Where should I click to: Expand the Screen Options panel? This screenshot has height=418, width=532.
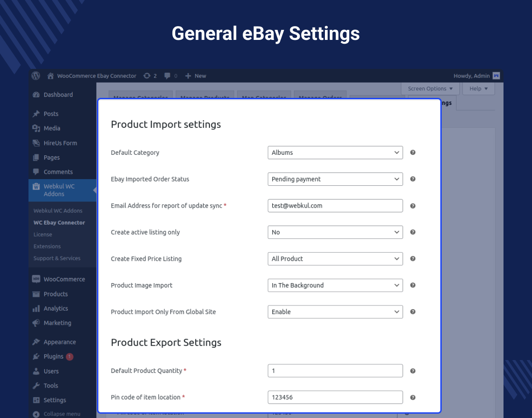coord(430,88)
